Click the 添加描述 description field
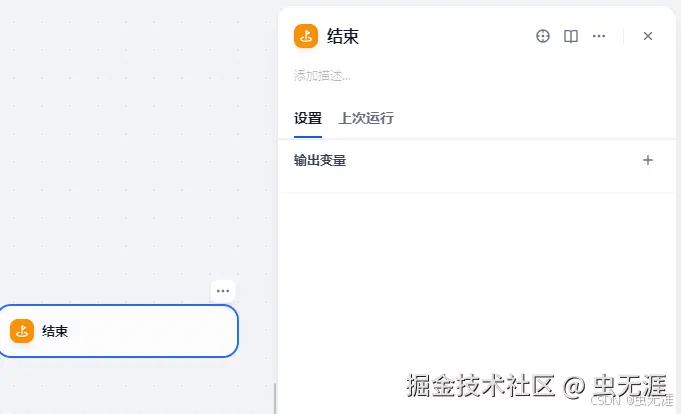Image resolution: width=681 pixels, height=414 pixels. 322,76
